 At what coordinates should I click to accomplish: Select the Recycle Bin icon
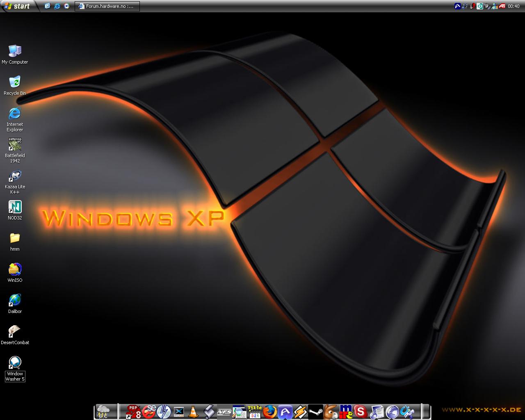coord(15,86)
